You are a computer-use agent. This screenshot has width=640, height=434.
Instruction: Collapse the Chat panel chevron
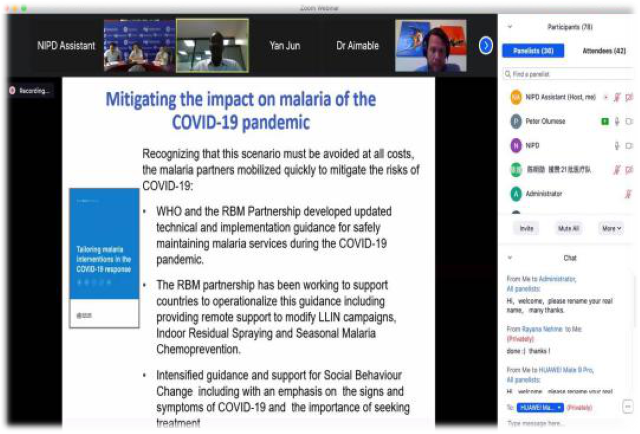pyautogui.click(x=510, y=258)
